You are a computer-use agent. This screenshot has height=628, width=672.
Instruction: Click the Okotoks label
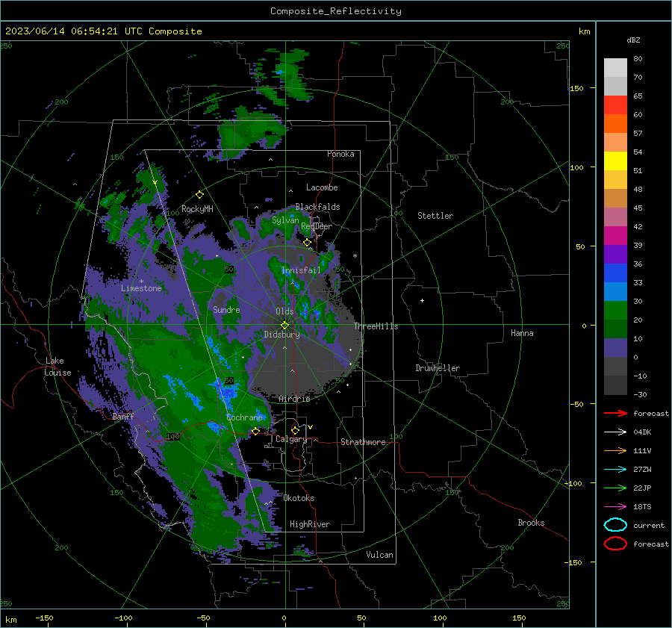tap(299, 498)
